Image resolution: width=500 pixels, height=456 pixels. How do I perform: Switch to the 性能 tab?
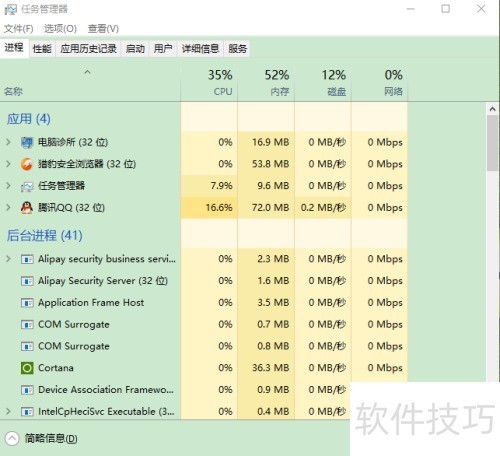(42, 49)
